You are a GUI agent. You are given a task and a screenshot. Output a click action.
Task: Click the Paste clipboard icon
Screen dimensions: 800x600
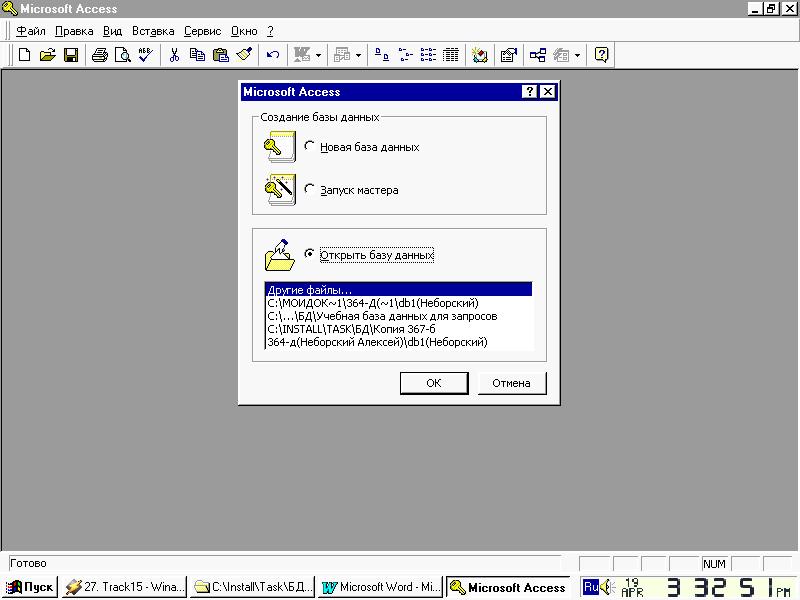pos(220,55)
